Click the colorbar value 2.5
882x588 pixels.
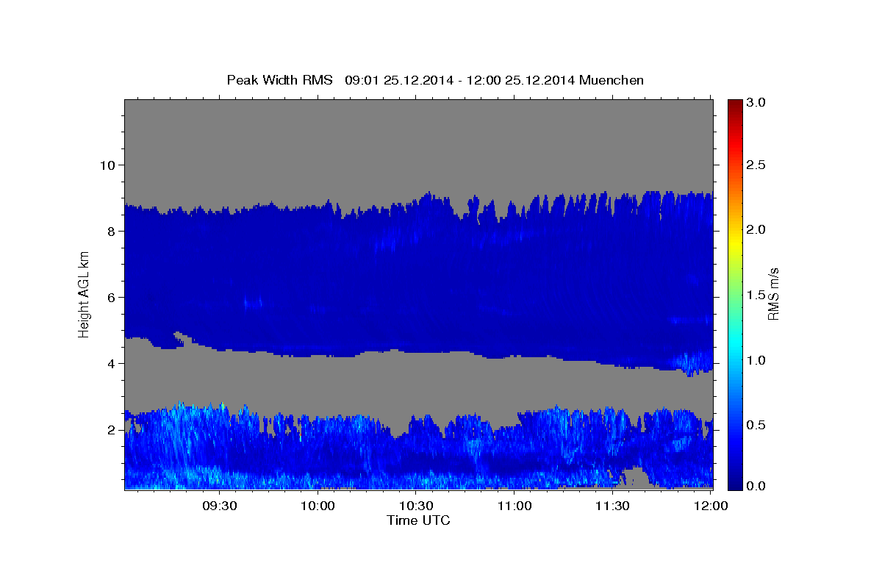[x=757, y=165]
